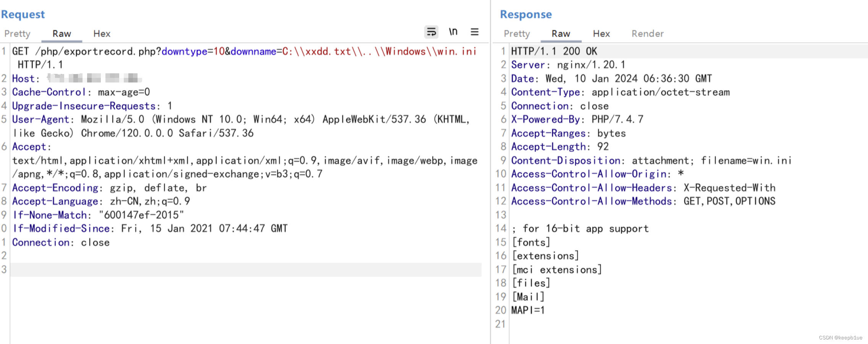
Task: Open the Render tab in Response panel
Action: click(647, 34)
